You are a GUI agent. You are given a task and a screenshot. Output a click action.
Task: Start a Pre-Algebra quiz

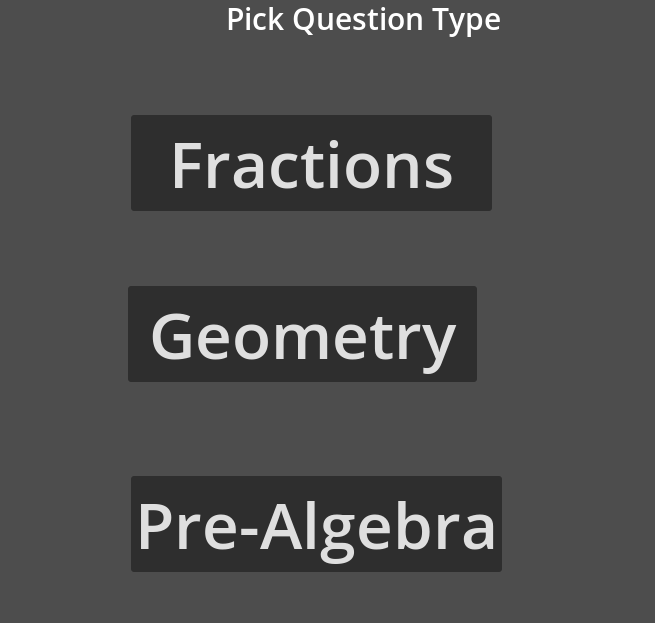(x=316, y=524)
